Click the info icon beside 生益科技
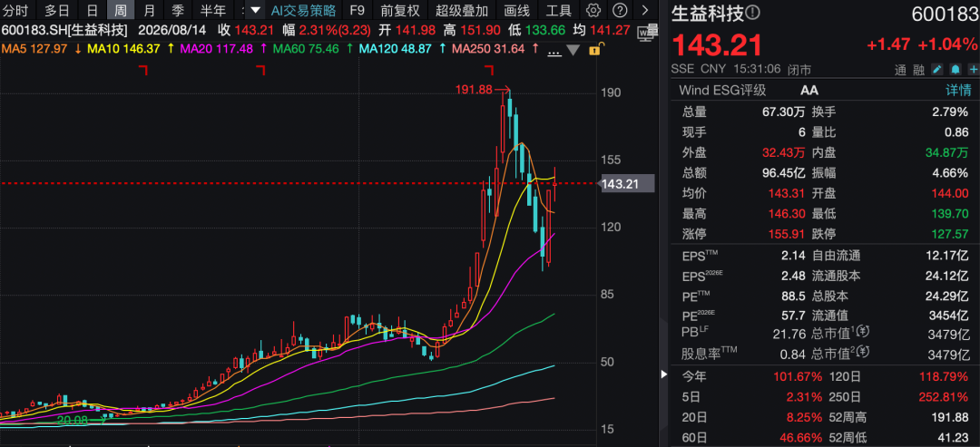 pos(754,13)
